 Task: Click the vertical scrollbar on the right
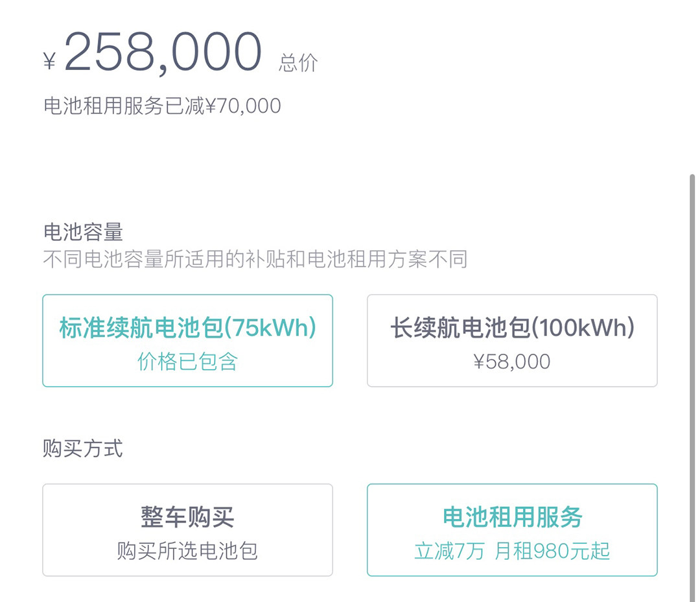click(x=692, y=389)
